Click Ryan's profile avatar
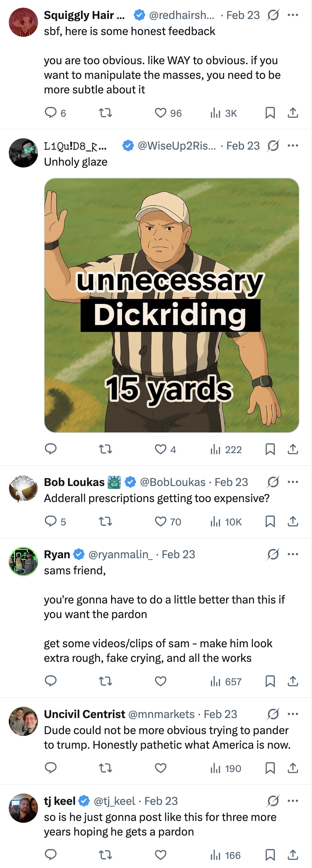Viewport: 312px width, 868px height. tap(23, 562)
